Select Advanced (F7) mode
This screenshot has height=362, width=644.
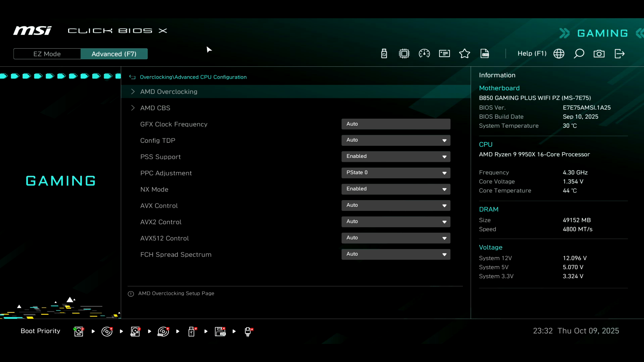click(114, 54)
